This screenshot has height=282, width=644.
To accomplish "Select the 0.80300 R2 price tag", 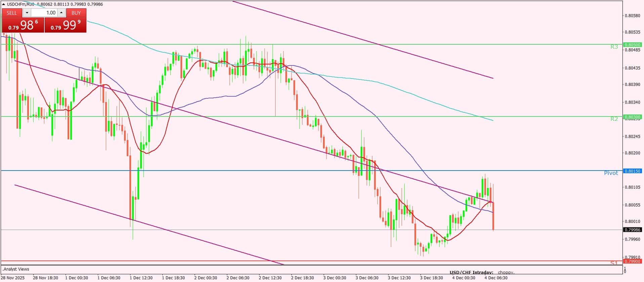I will (x=632, y=117).
